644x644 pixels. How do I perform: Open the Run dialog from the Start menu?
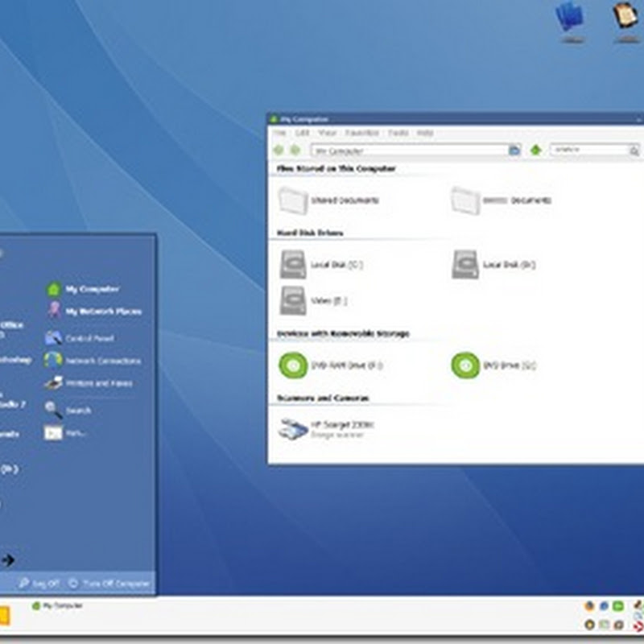(65, 432)
